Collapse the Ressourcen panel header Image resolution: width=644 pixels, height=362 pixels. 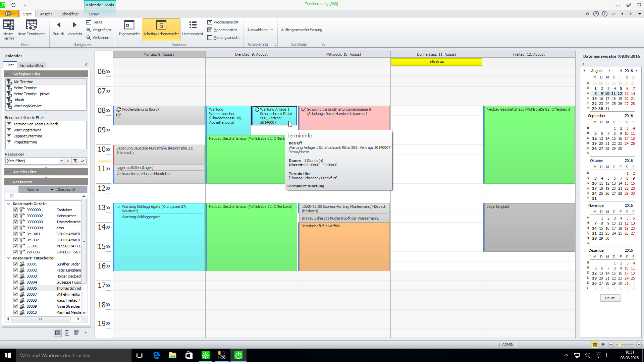pyautogui.click(x=7, y=182)
